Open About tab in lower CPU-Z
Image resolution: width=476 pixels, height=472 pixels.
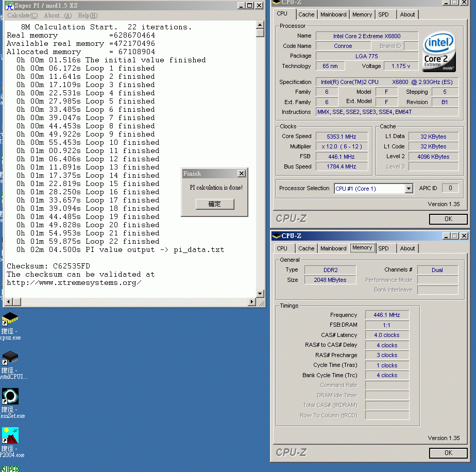407,248
